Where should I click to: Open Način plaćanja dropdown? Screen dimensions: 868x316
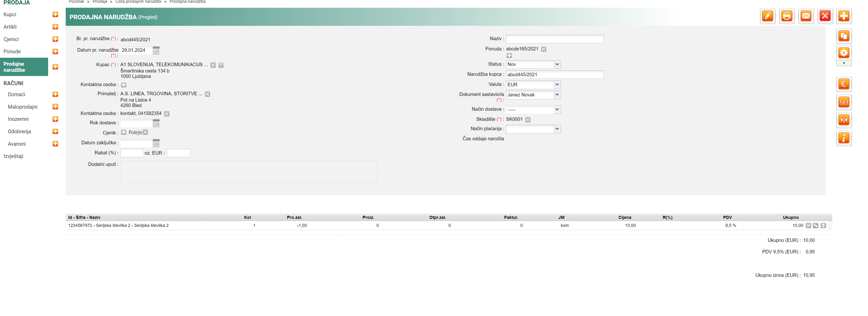click(x=557, y=129)
